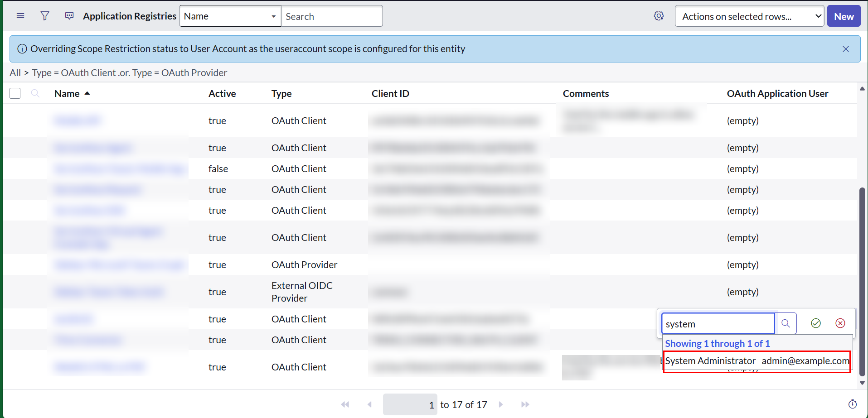
Task: Click (empty) user cell in the false row
Action: click(742, 168)
